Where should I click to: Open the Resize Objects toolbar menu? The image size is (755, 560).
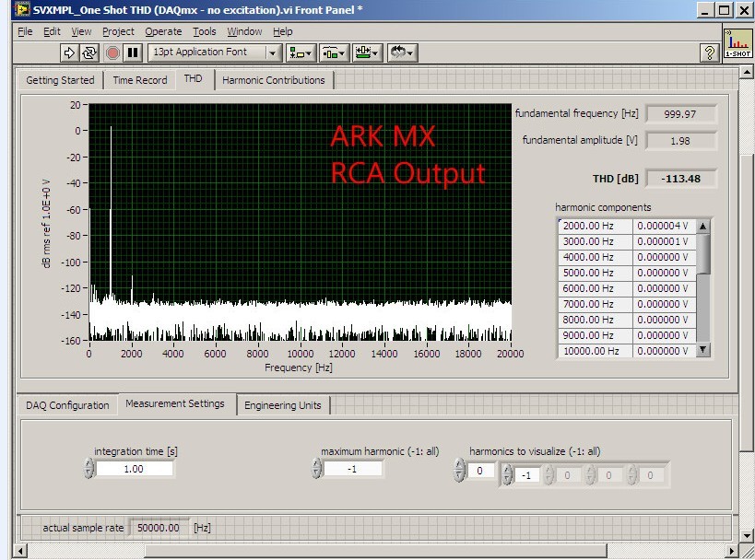(x=367, y=52)
